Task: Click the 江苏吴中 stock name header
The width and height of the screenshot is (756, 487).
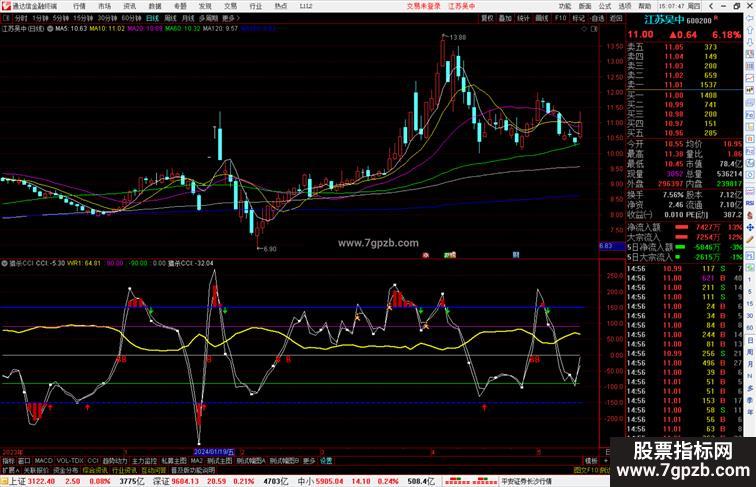Action: (664, 20)
